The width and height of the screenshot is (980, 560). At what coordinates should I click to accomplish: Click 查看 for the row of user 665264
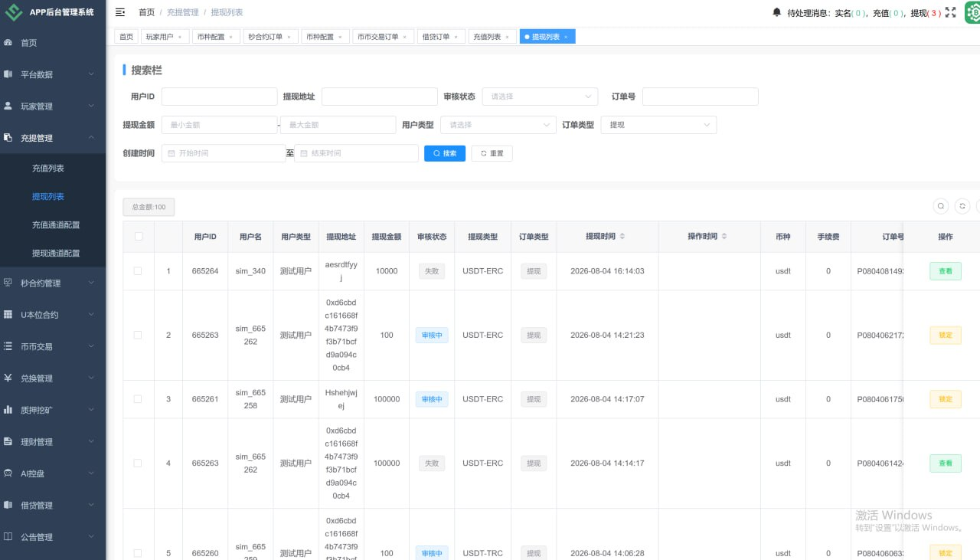pos(946,271)
